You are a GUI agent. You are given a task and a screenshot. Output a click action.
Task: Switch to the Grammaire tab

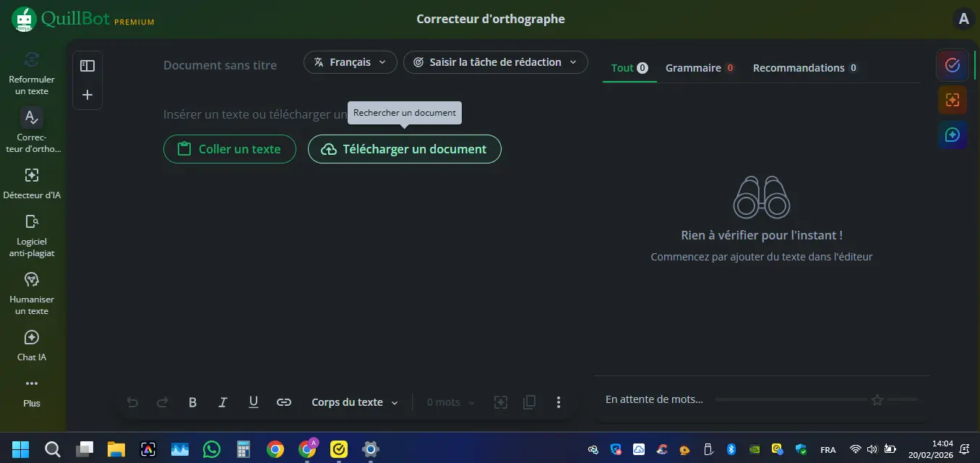click(700, 68)
